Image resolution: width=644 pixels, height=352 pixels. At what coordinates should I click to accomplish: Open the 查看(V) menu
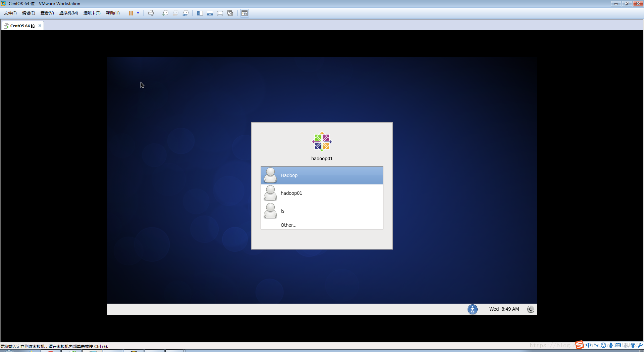pos(47,13)
